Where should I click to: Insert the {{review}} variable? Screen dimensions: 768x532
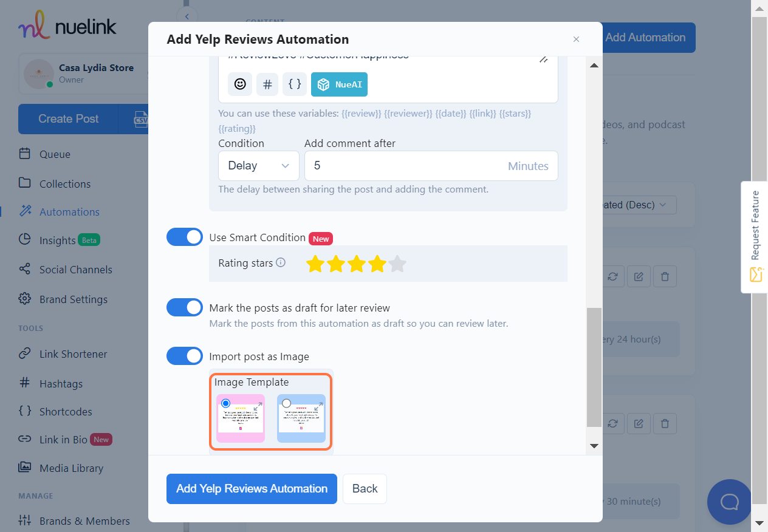pyautogui.click(x=362, y=114)
